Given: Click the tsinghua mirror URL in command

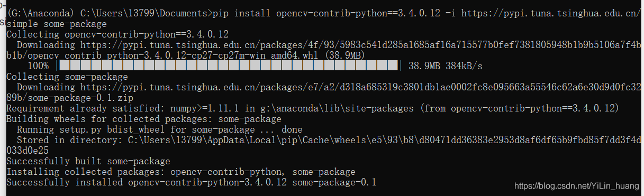Looking at the screenshot, I should [x=550, y=13].
